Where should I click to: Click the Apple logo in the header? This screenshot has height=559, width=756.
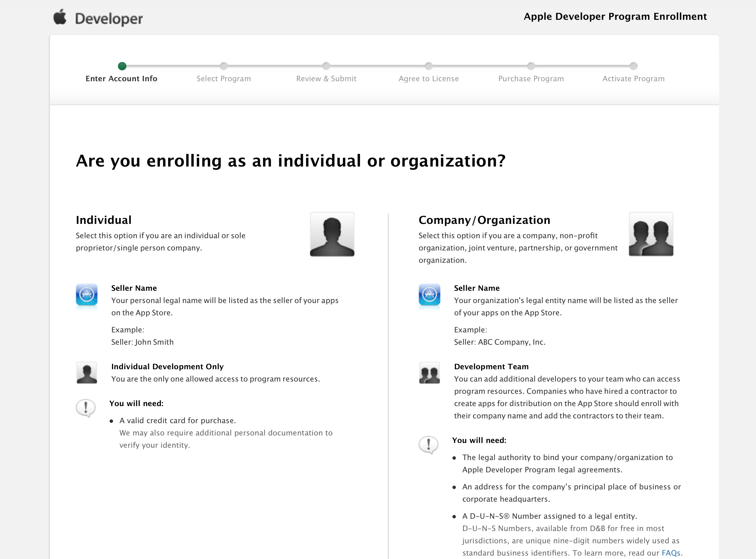(x=60, y=17)
